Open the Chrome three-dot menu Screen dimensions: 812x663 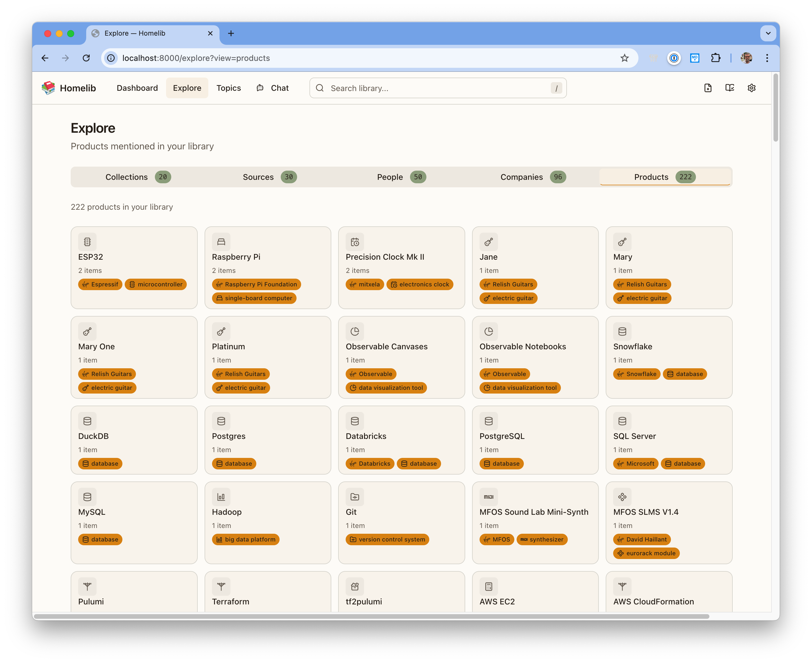coord(767,58)
